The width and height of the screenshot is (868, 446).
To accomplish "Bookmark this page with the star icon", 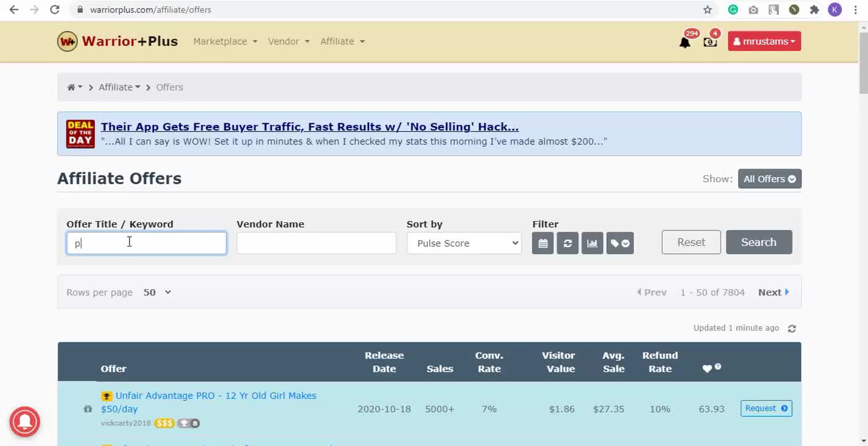I will coord(708,9).
